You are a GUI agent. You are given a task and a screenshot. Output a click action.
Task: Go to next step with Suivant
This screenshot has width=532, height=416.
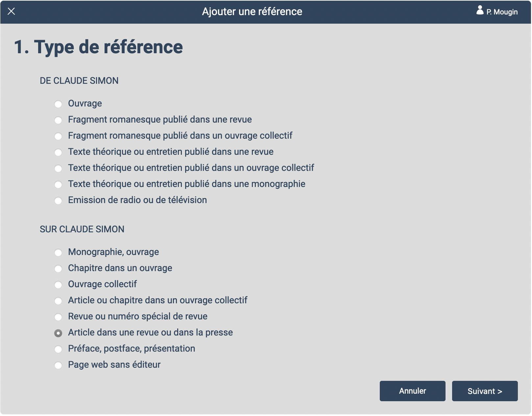pyautogui.click(x=484, y=391)
